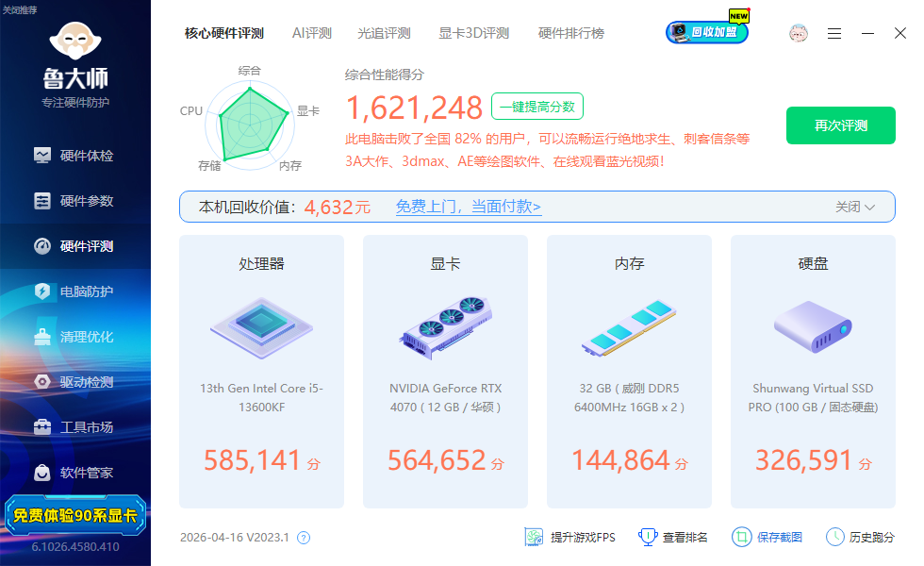Click the green 再次评测 button
Viewport: 924px width, 566px height.
coord(840,125)
